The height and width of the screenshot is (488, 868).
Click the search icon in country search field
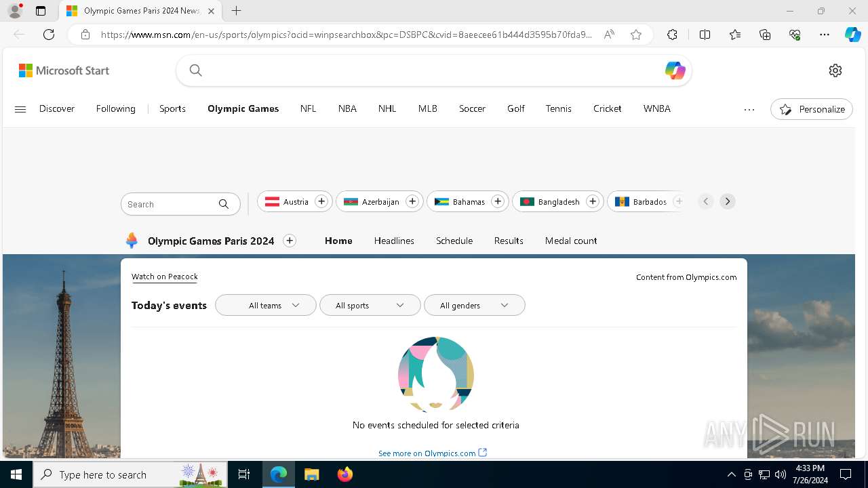pyautogui.click(x=224, y=204)
